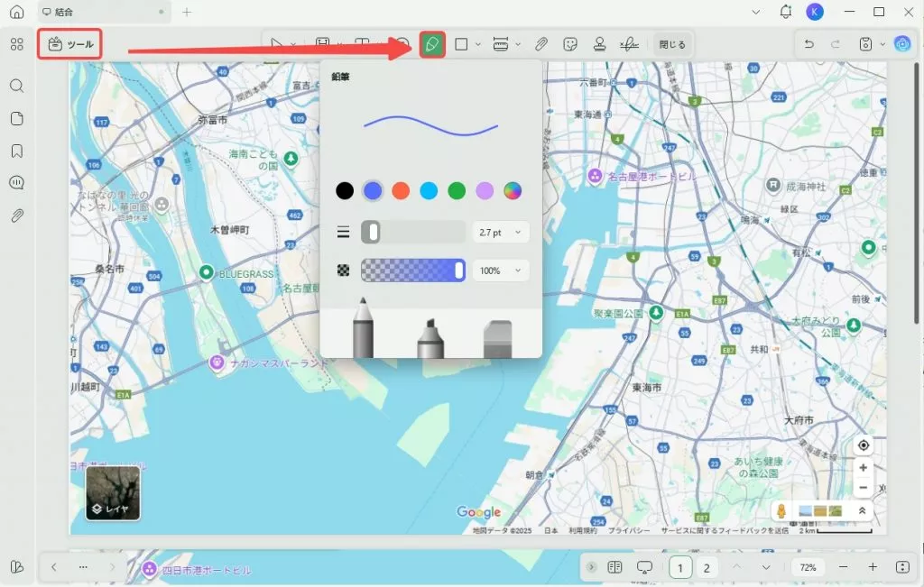
Task: Choose the attach file paperclip in toolbar
Action: [541, 44]
